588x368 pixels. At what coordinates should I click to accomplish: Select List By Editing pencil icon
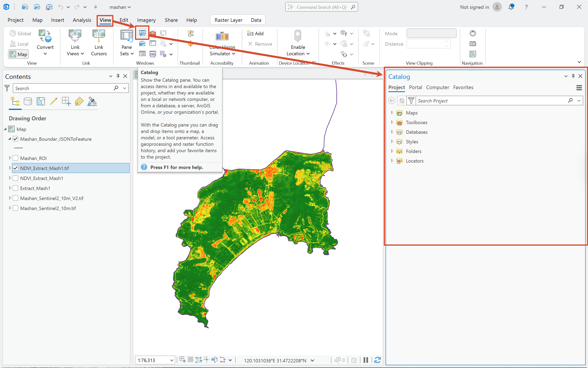coord(53,102)
